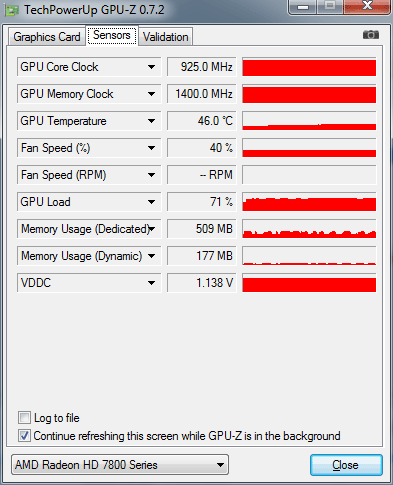
Task: Click the camera screenshot icon
Action: (x=371, y=35)
